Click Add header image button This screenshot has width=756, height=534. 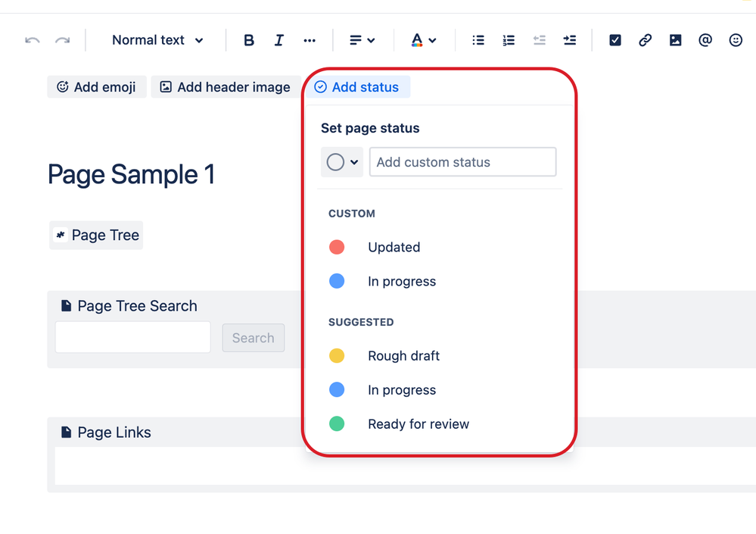point(226,87)
